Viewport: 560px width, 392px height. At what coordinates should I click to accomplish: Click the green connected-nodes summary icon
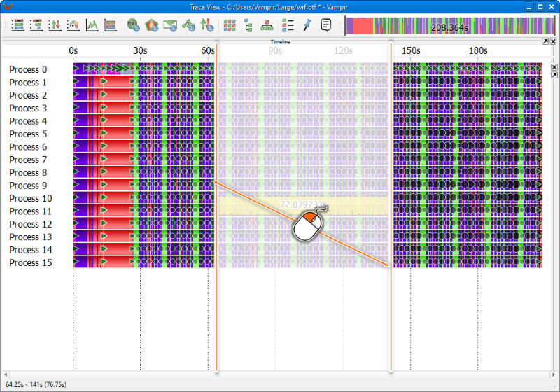click(x=188, y=25)
